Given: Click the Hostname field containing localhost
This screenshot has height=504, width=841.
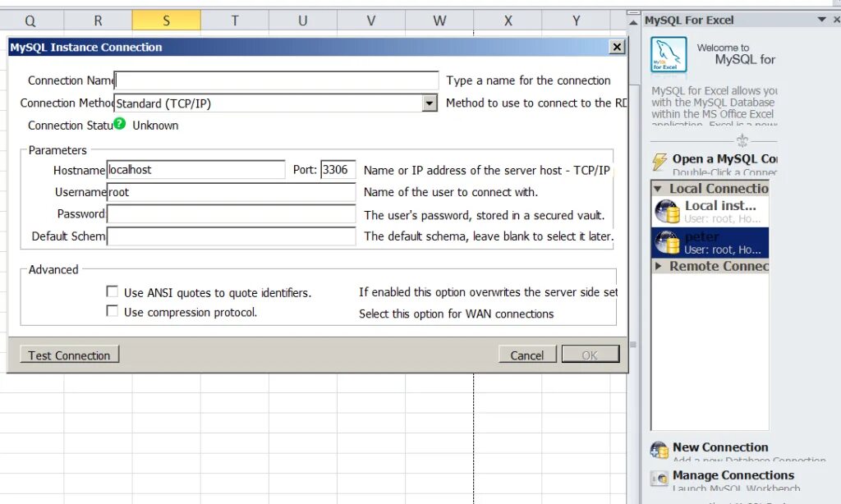Looking at the screenshot, I should [195, 170].
